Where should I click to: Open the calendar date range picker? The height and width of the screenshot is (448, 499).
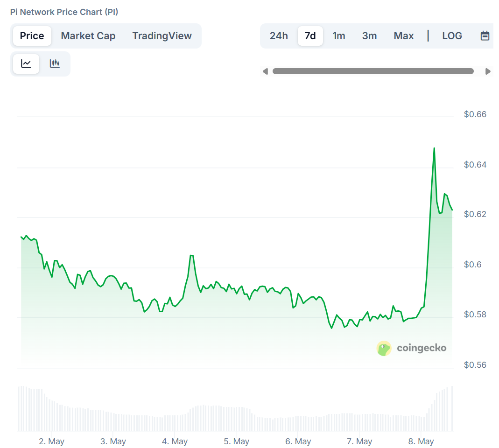(x=485, y=35)
